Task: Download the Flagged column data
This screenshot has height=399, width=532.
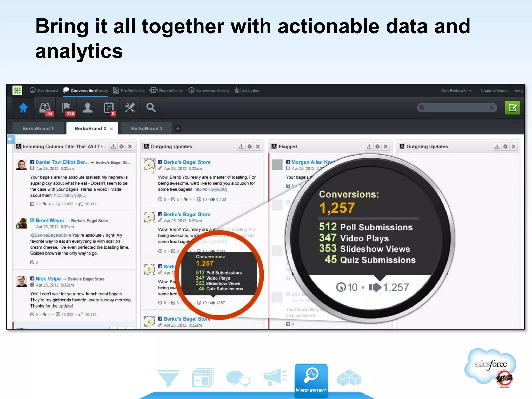Action: [369, 147]
